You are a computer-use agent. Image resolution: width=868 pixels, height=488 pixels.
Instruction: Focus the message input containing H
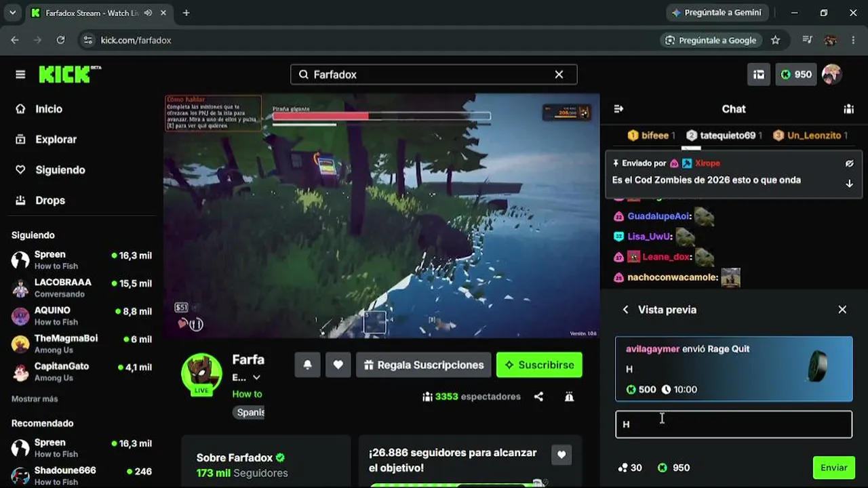coord(734,424)
